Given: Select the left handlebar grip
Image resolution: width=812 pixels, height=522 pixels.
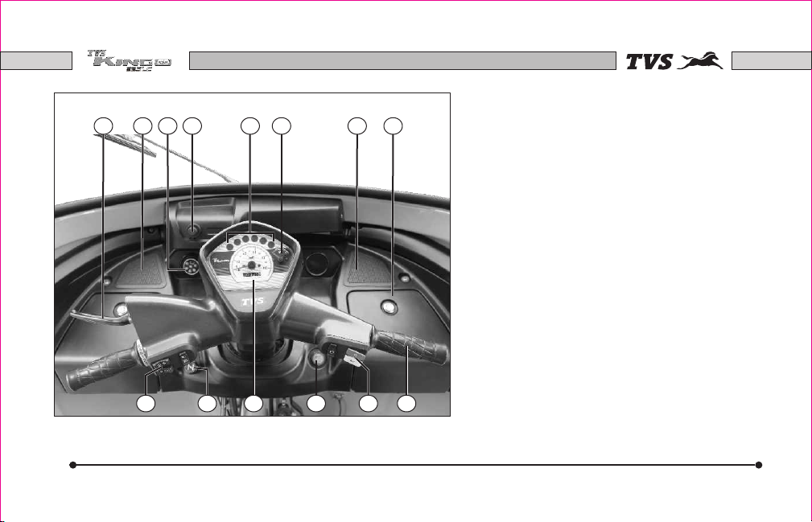Looking at the screenshot, I should point(102,366).
